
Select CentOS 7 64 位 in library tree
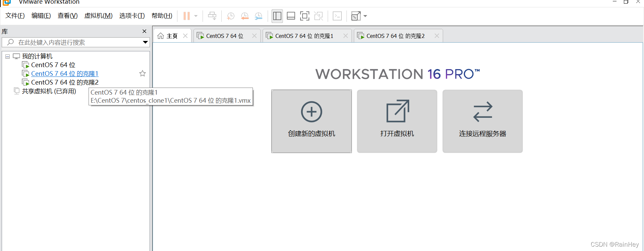click(53, 65)
